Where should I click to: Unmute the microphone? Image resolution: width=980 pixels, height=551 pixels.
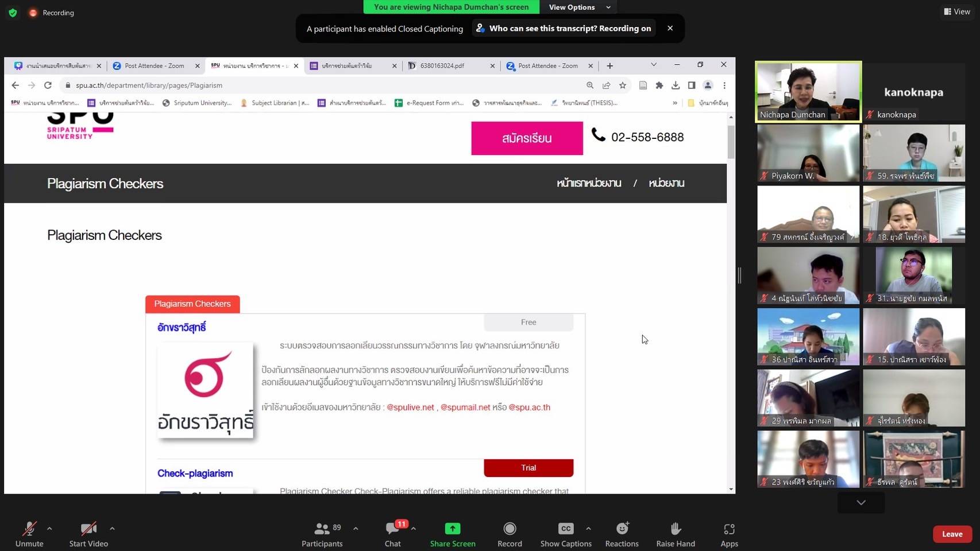click(29, 529)
